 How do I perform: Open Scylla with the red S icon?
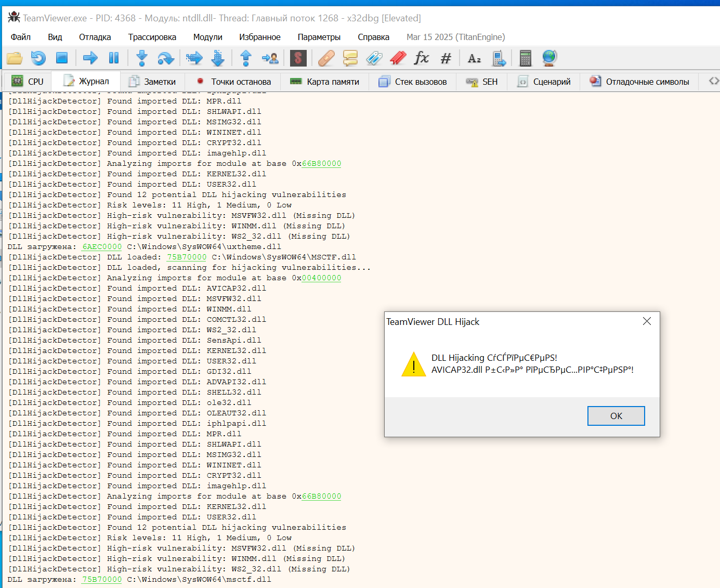pyautogui.click(x=298, y=58)
